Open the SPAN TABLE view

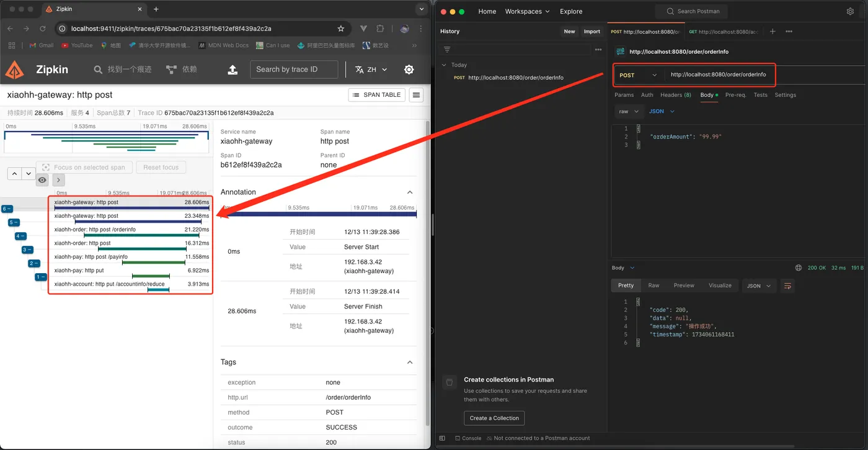377,95
